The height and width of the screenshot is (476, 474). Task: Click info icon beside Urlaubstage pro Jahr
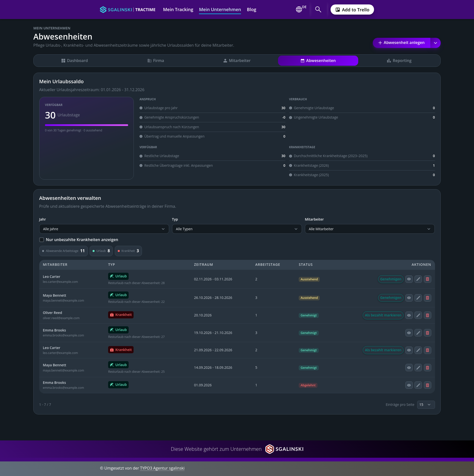click(x=141, y=108)
